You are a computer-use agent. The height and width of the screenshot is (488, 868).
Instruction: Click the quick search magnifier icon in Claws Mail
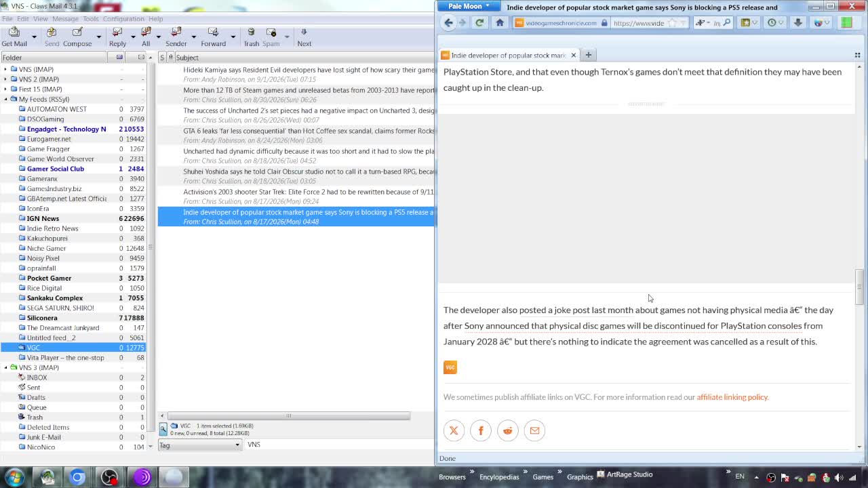[x=163, y=428]
